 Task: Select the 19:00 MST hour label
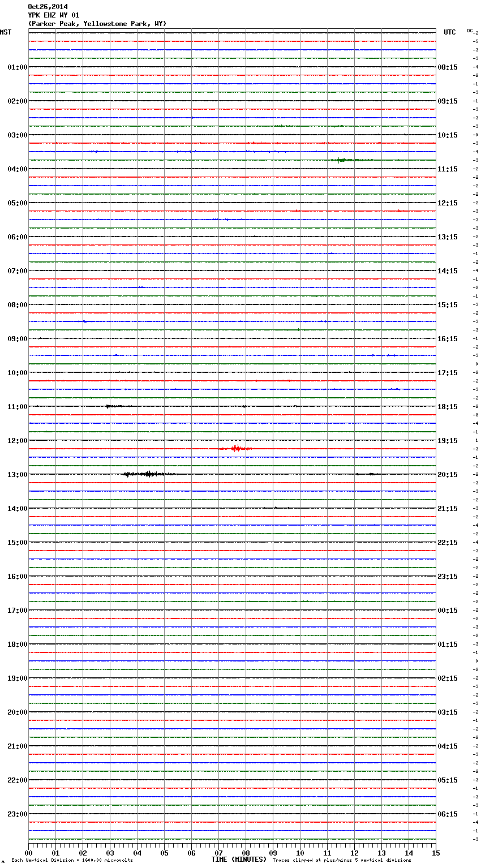[x=18, y=678]
